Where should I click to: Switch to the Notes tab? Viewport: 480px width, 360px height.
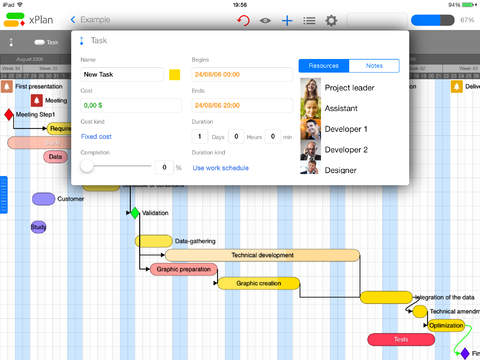374,66
